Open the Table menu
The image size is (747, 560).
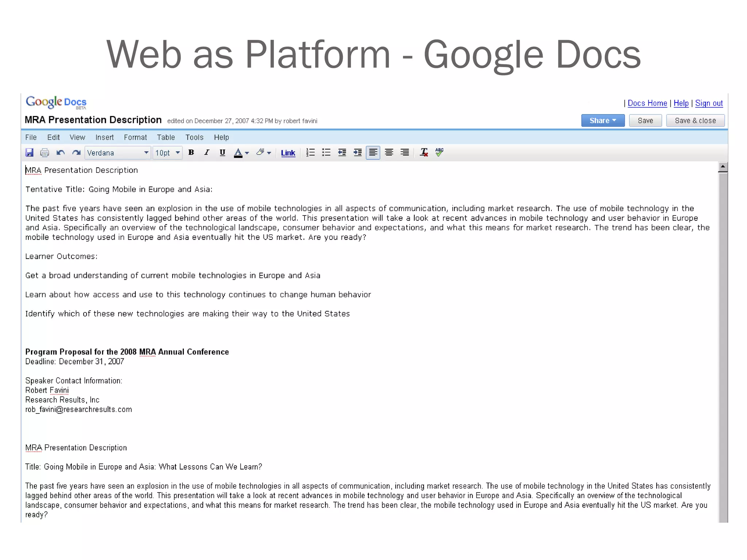166,137
